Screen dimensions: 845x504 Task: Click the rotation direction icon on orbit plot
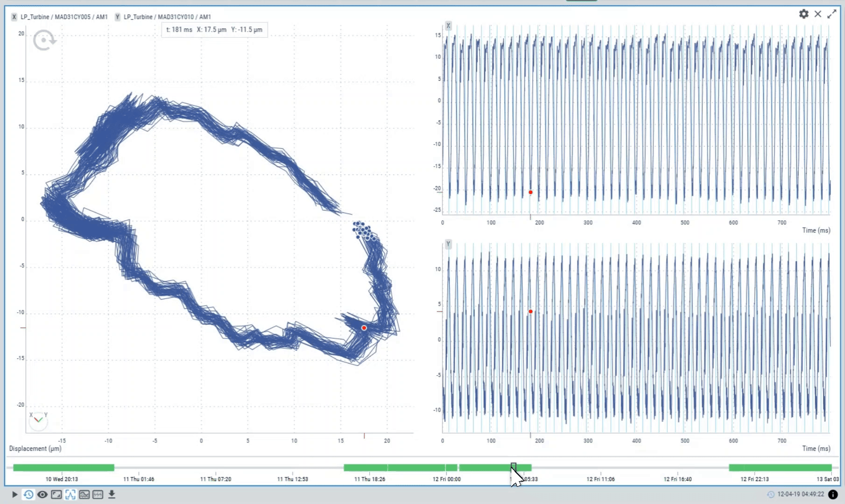click(44, 41)
